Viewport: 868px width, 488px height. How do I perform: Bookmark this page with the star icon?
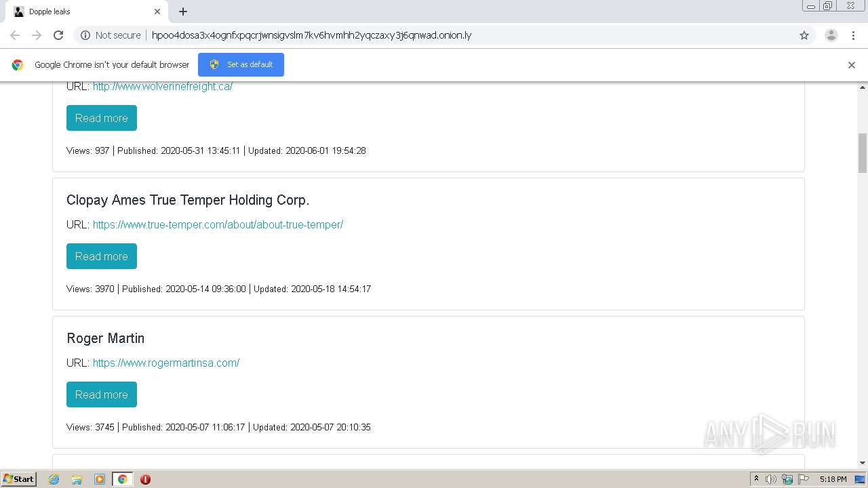(x=804, y=35)
